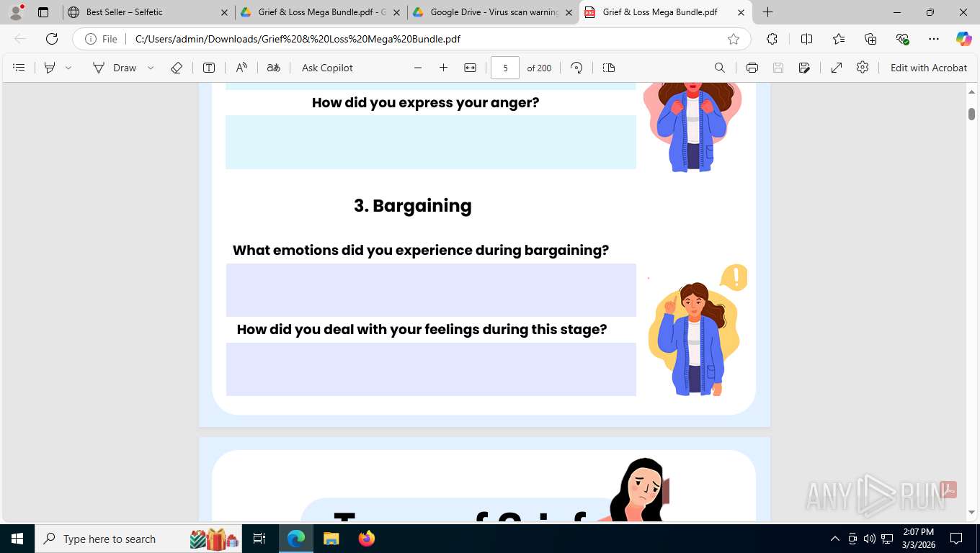Show hidden system tray icons
980x553 pixels.
[x=835, y=539]
